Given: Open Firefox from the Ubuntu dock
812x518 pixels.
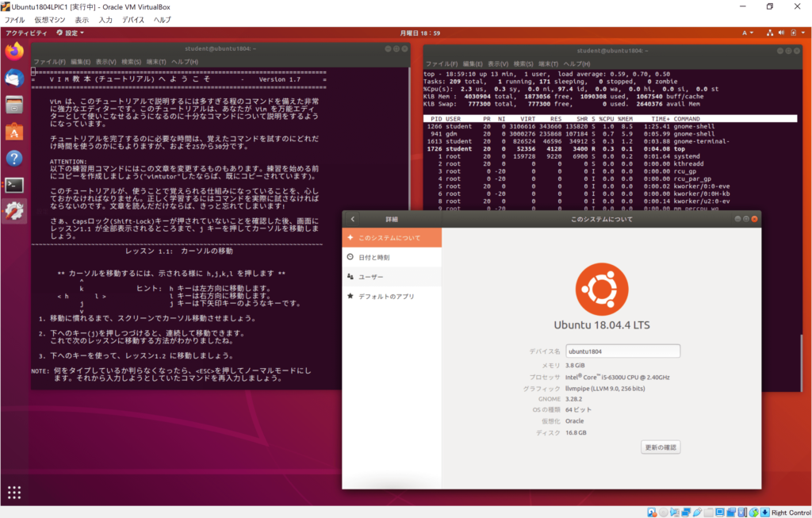Looking at the screenshot, I should point(14,52).
